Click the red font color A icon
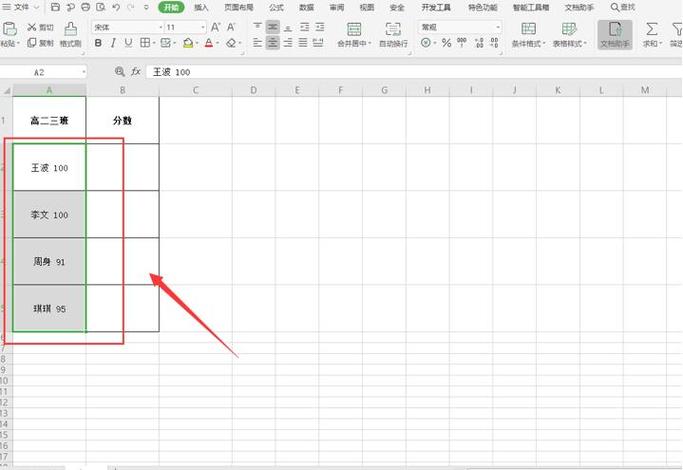 point(209,43)
